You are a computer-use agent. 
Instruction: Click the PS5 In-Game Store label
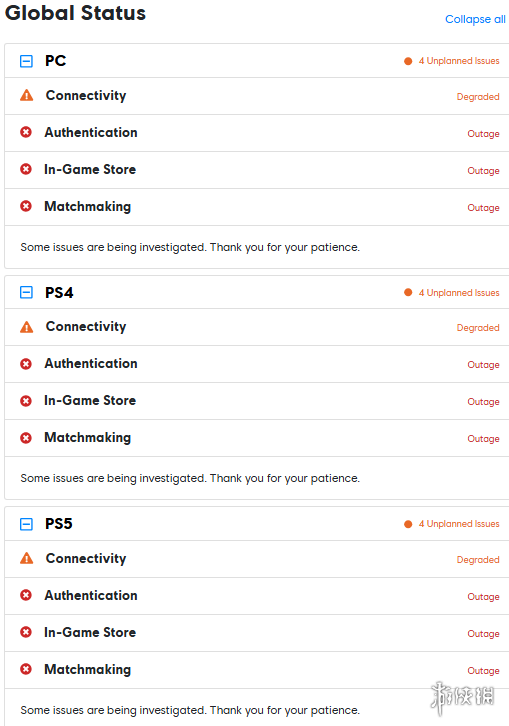90,632
